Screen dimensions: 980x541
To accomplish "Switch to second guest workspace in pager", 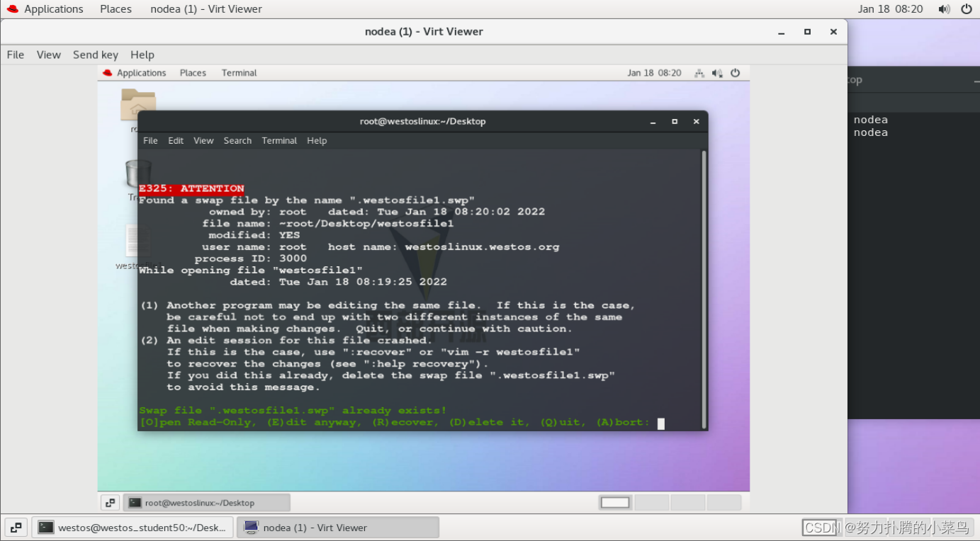I will coord(651,503).
